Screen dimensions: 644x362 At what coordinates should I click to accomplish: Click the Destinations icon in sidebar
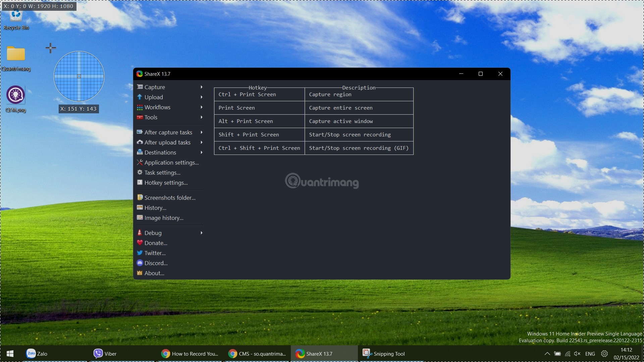pos(140,152)
